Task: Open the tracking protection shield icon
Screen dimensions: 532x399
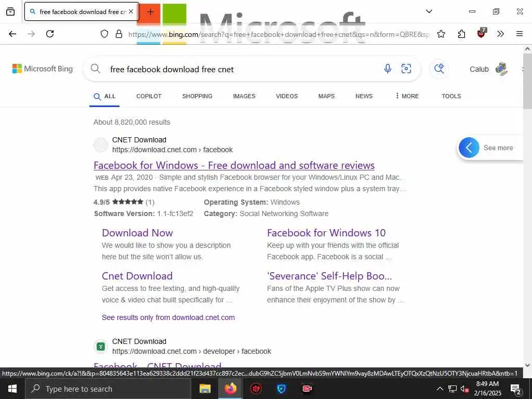Action: (x=104, y=34)
